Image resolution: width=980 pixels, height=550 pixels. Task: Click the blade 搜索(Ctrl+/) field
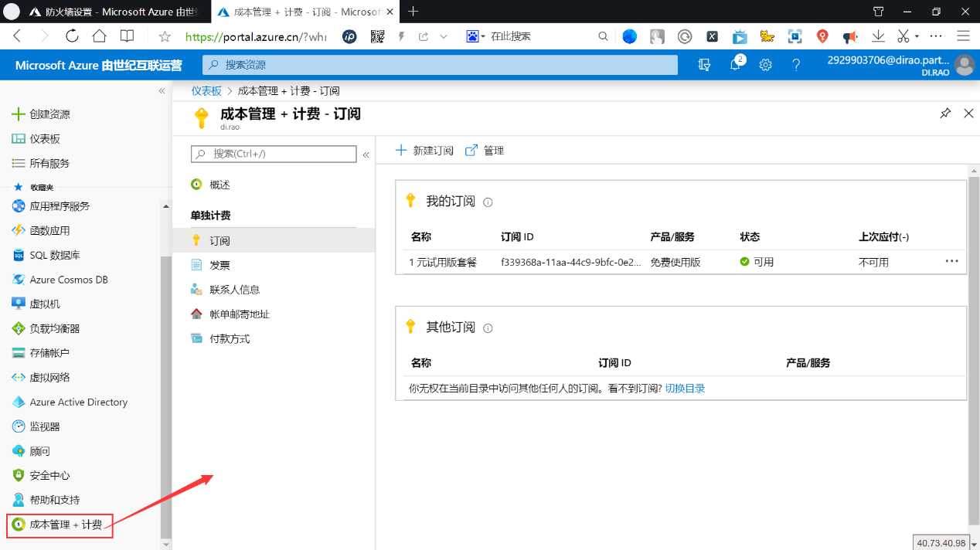274,154
